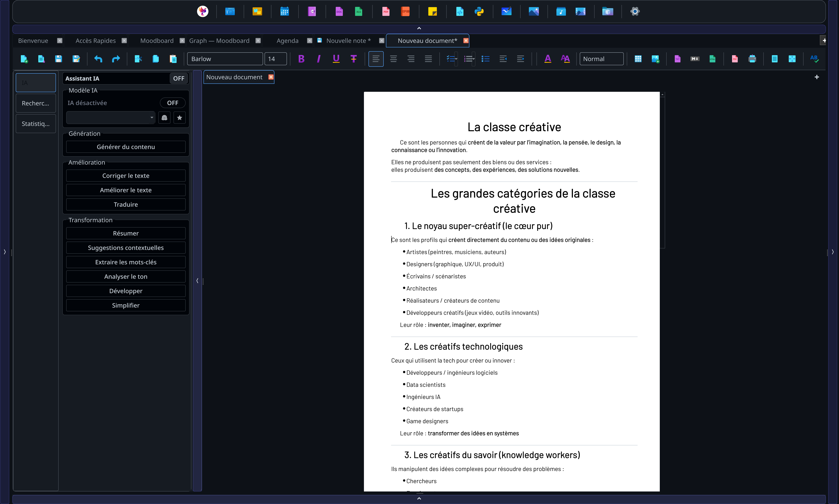The height and width of the screenshot is (504, 839).
Task: Increase indent with the indent icon
Action: click(520, 59)
